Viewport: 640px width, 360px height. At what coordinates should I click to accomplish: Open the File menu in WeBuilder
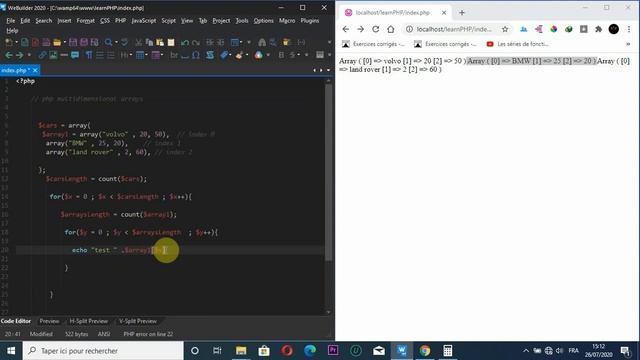click(11, 20)
